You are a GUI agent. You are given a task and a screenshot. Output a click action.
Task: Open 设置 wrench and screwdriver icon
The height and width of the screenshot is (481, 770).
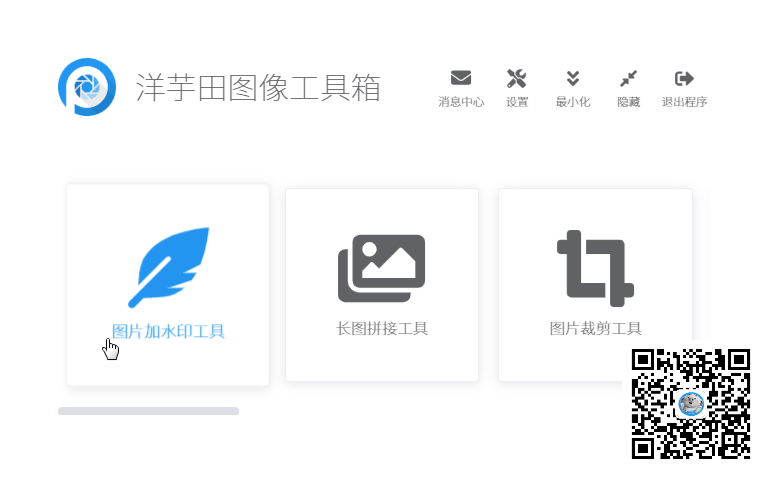517,78
